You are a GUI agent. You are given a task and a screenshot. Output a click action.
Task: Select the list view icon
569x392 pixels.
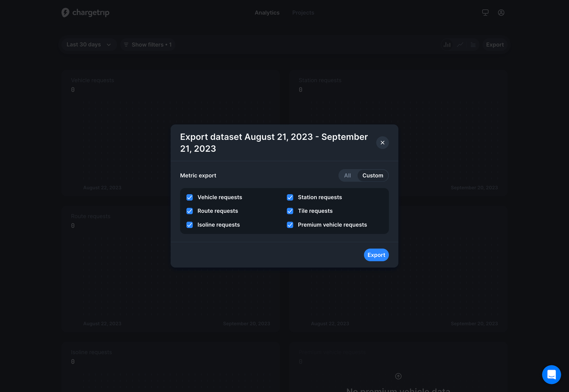click(x=473, y=45)
